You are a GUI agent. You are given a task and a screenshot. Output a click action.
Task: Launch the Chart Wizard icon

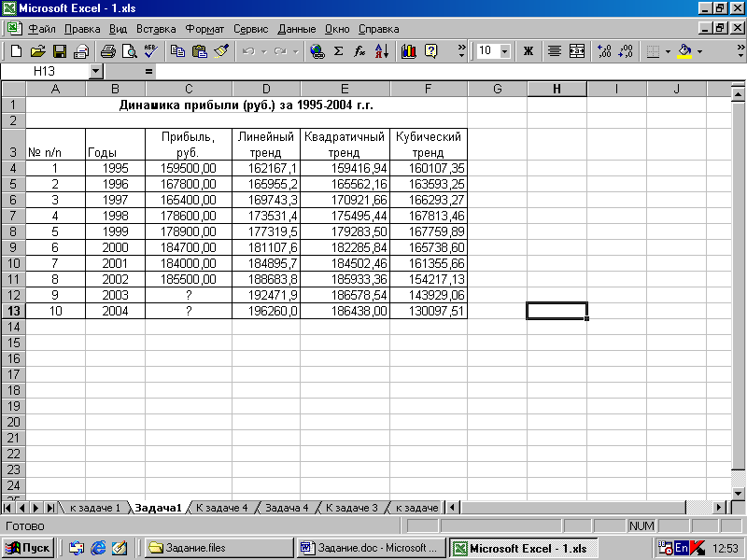point(409,51)
